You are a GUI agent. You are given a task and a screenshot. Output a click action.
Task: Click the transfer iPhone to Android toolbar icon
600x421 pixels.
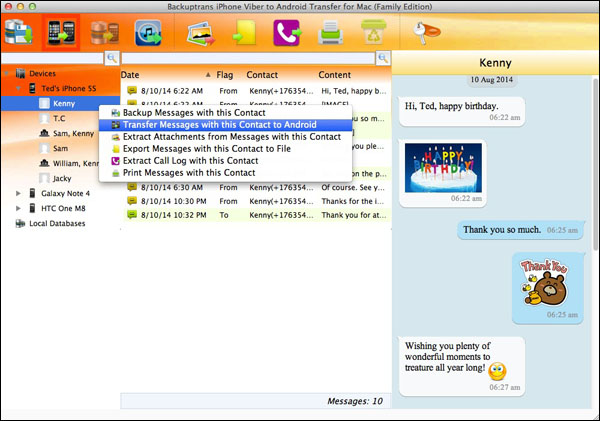(61, 33)
